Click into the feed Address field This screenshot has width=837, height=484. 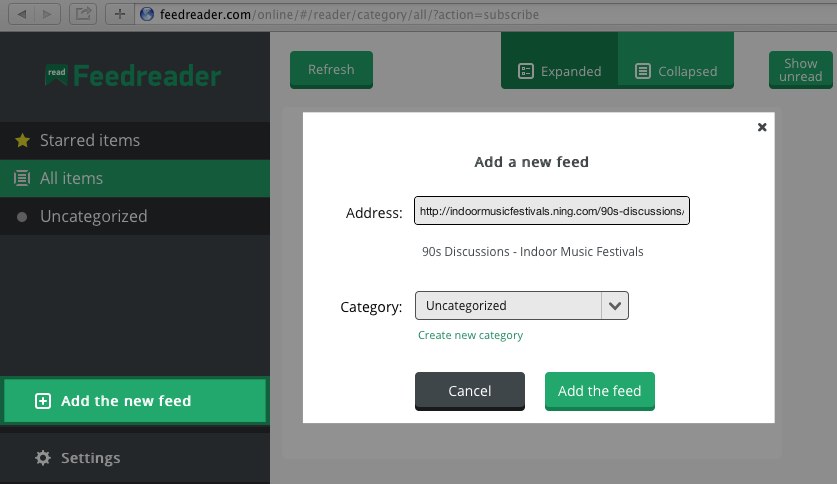552,211
